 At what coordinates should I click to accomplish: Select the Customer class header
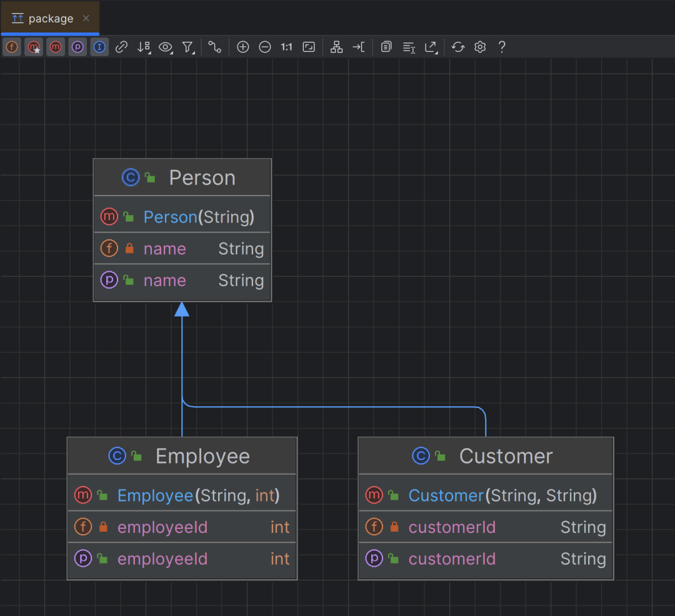click(486, 456)
